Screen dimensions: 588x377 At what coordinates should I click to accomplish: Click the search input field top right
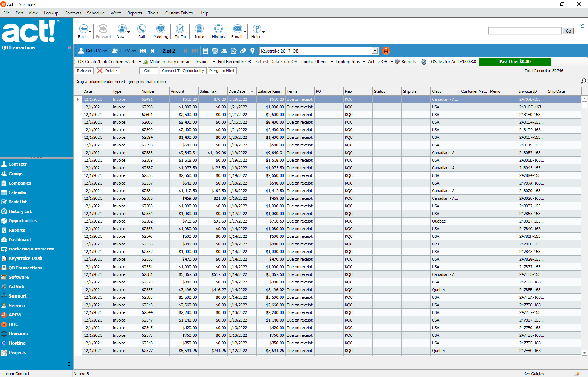[x=524, y=31]
